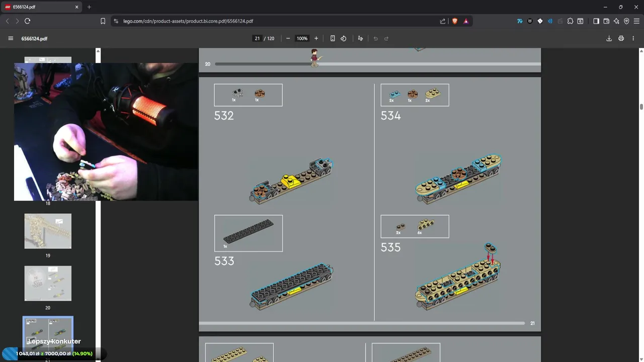The width and height of the screenshot is (644, 362).
Task: Open page 19 thumbnail
Action: pos(48,231)
